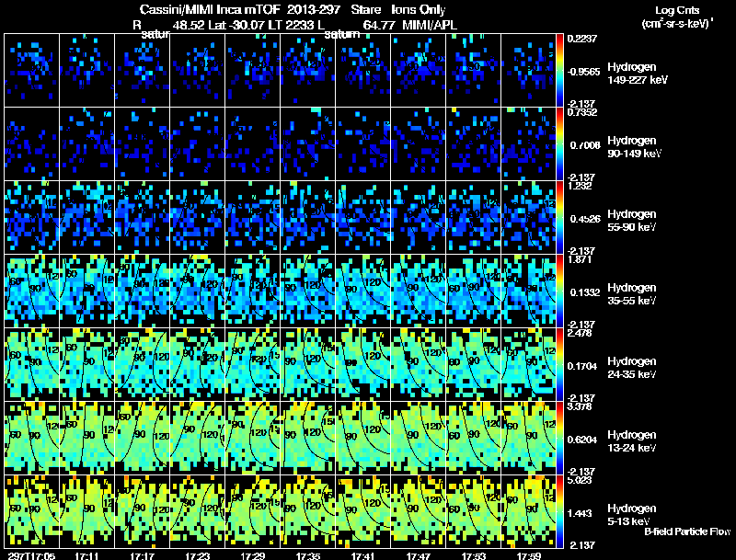Click the color scale maximum '3.378'
Viewport: 736px width, 560px height.
click(580, 406)
